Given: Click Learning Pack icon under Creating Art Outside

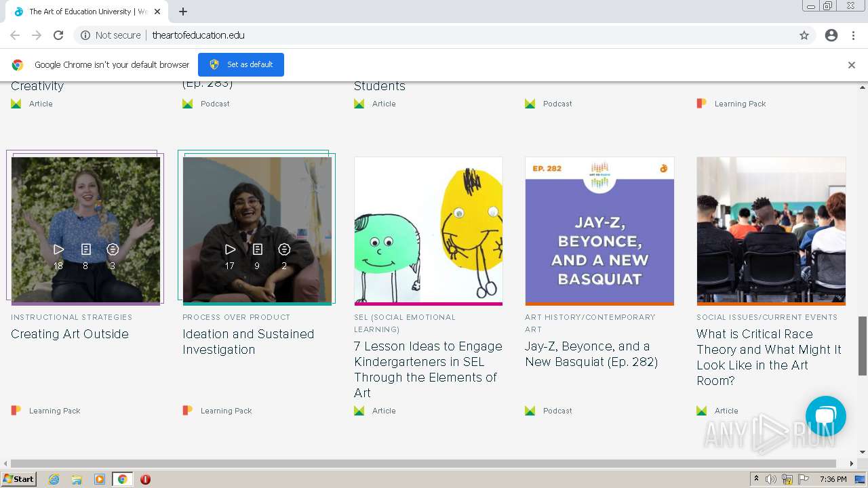Looking at the screenshot, I should (16, 410).
